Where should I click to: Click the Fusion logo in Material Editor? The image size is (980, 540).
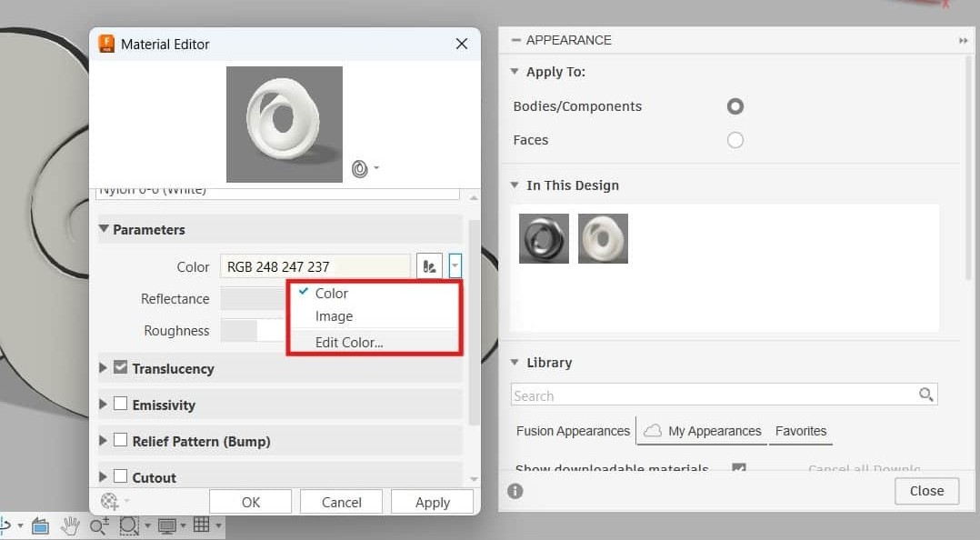(x=107, y=44)
